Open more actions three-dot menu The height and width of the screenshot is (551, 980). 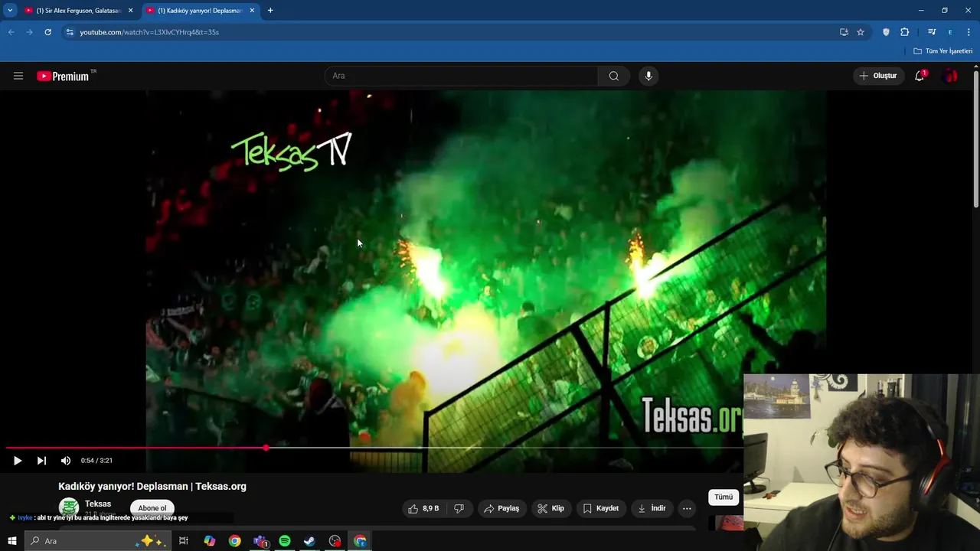(687, 508)
